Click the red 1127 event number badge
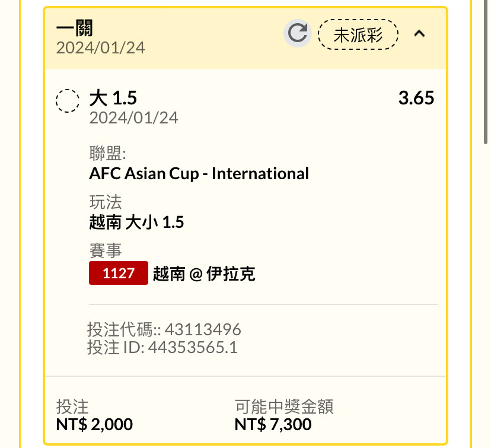The height and width of the screenshot is (448, 491). coord(119,273)
